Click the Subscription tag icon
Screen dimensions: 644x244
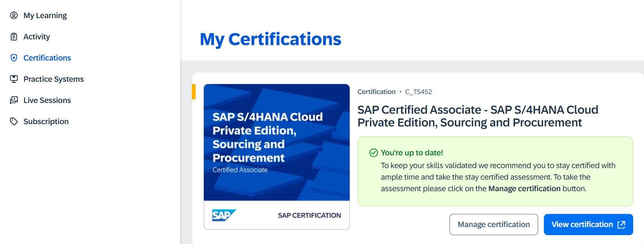[14, 121]
